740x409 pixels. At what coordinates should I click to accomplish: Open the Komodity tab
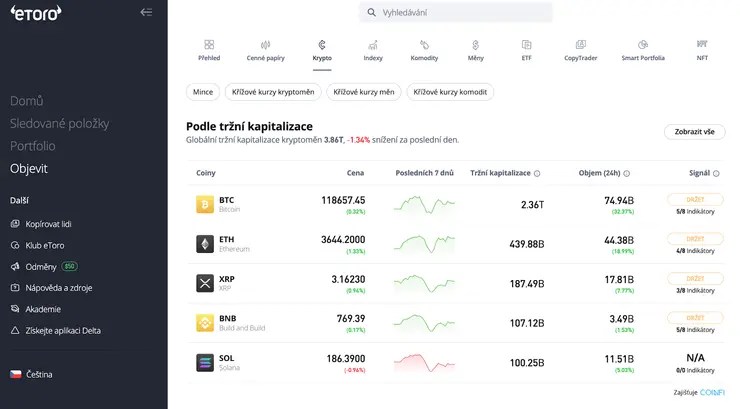424,50
